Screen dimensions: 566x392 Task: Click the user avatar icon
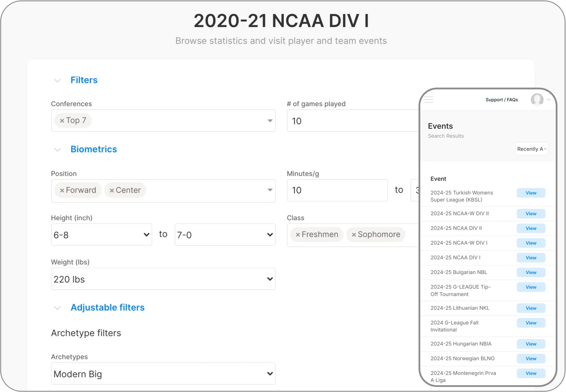pyautogui.click(x=537, y=100)
